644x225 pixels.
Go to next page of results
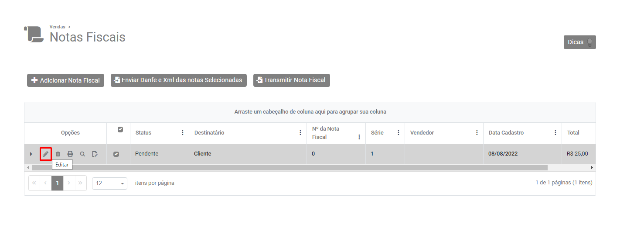pyautogui.click(x=69, y=183)
